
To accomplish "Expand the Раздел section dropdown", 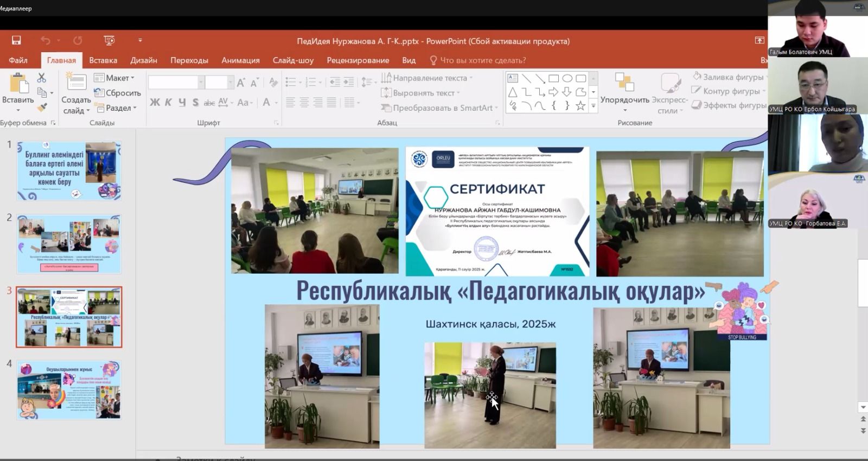I will 116,108.
